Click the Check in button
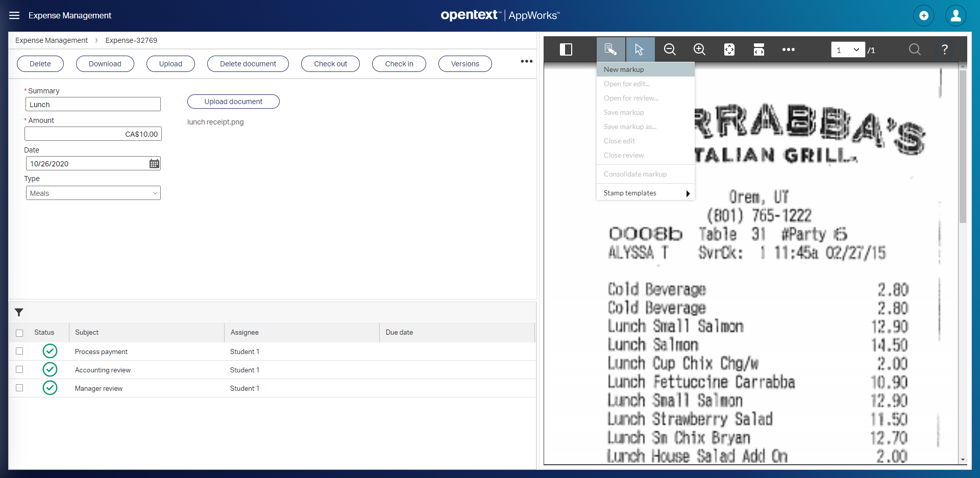Viewport: 980px width, 478px height. (x=399, y=64)
